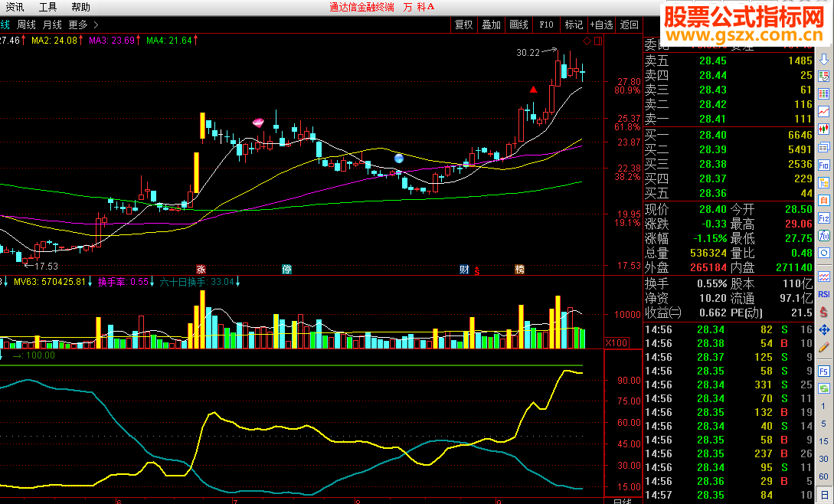This screenshot has height=504, width=834.
Task: Select the 60-minute period button
Action: [x=824, y=476]
